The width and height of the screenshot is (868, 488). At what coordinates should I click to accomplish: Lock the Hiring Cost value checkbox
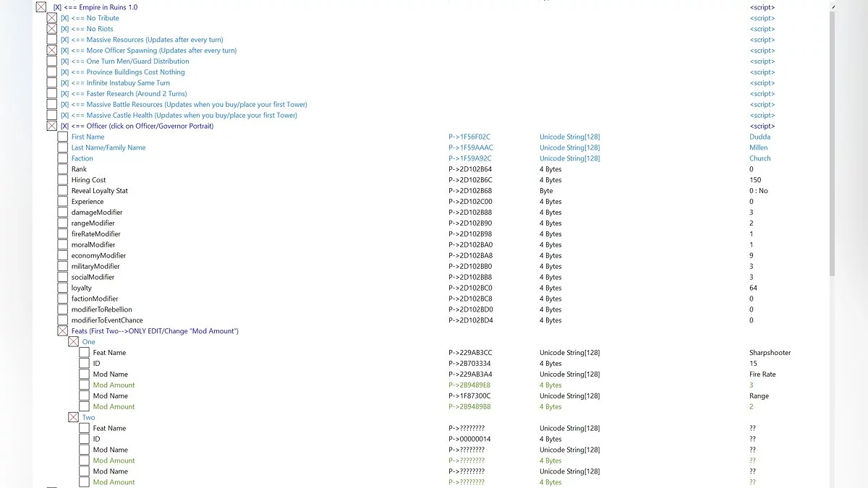click(63, 180)
